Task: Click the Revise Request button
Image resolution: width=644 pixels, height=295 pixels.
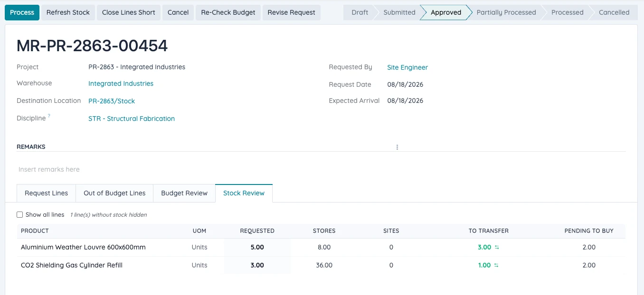Action: click(291, 12)
